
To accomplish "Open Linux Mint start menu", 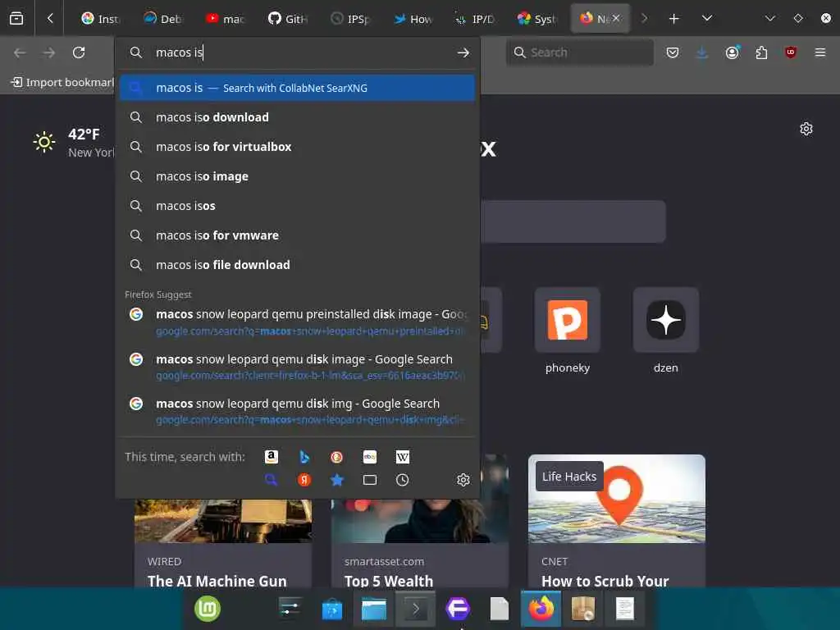I will tap(208, 609).
